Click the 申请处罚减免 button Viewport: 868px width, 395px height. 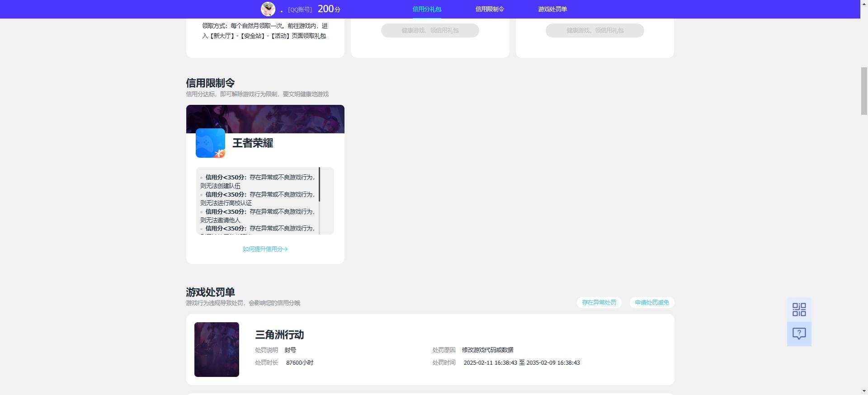tap(652, 302)
